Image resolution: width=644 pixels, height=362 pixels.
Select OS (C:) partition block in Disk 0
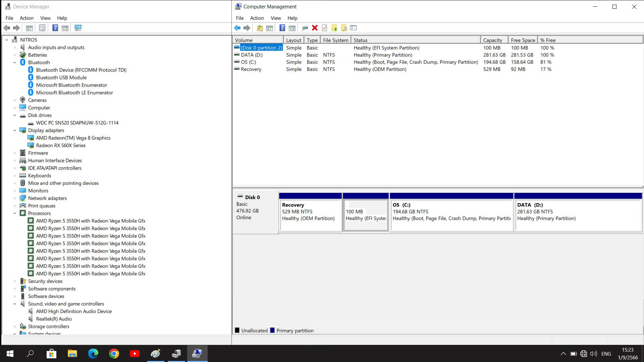coord(451,212)
